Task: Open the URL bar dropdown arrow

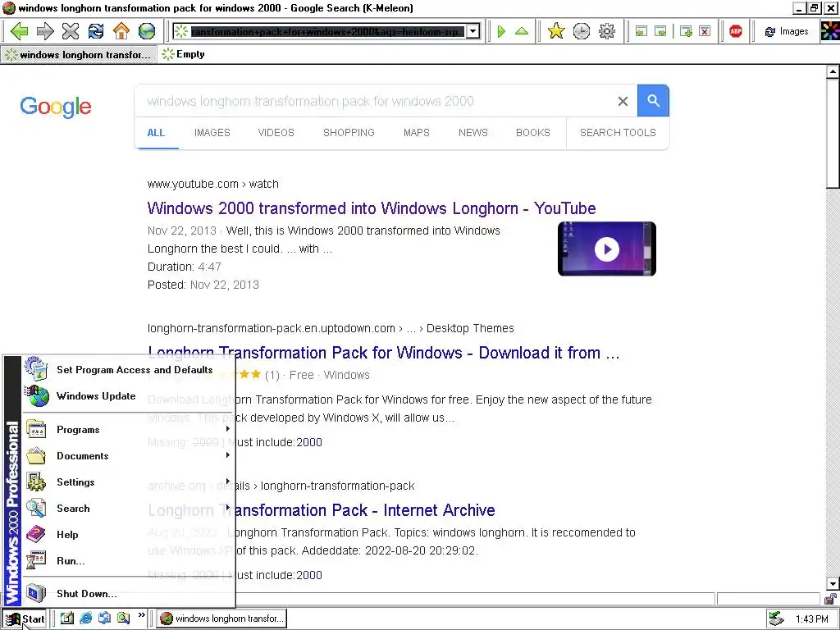Action: click(x=473, y=32)
